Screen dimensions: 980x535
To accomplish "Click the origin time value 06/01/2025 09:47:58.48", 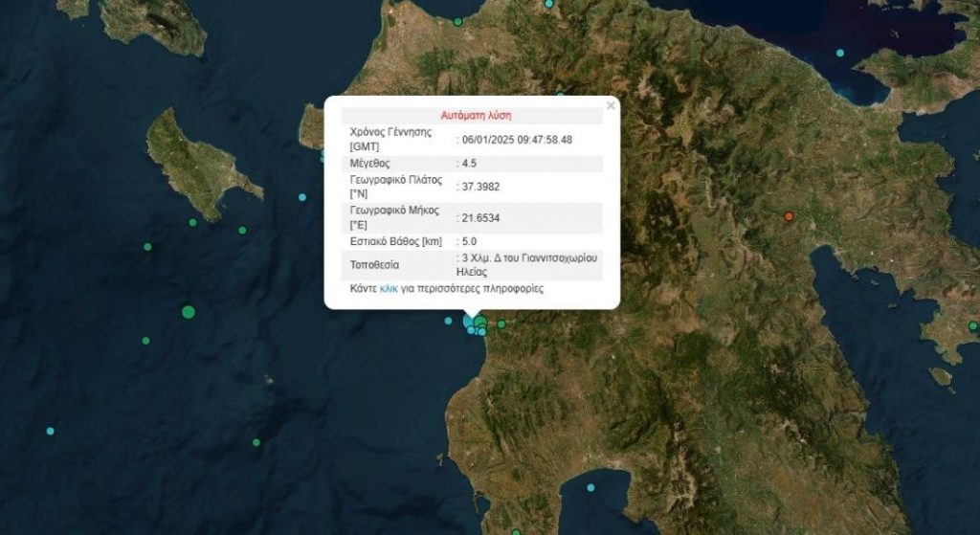I will (517, 140).
